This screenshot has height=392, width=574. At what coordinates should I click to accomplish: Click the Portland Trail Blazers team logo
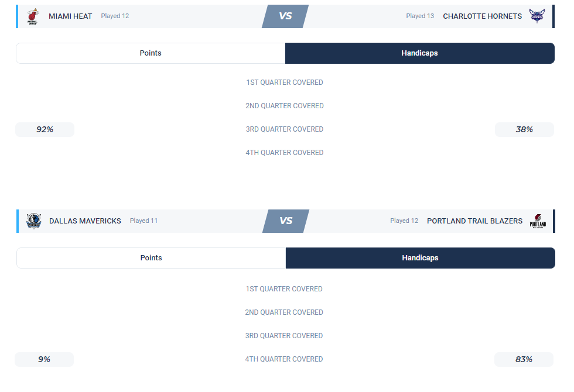tap(538, 221)
